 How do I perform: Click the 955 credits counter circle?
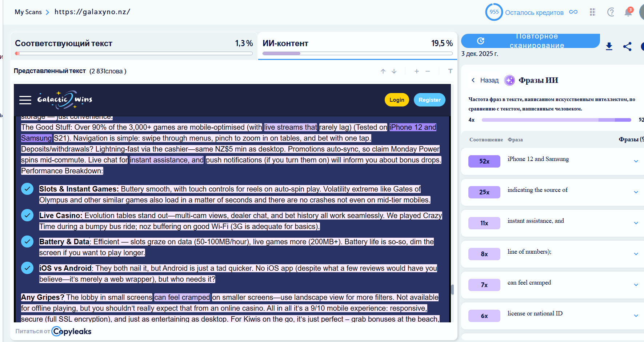click(x=494, y=12)
